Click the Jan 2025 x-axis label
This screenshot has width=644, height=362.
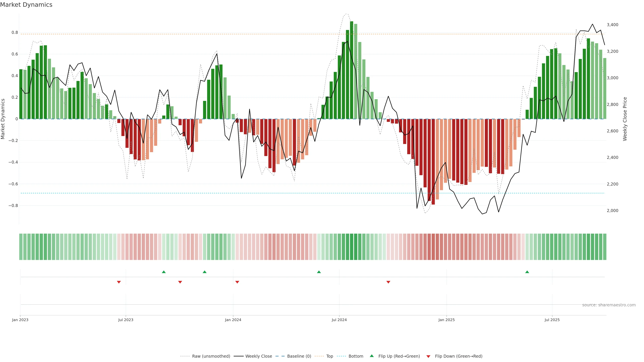click(446, 320)
